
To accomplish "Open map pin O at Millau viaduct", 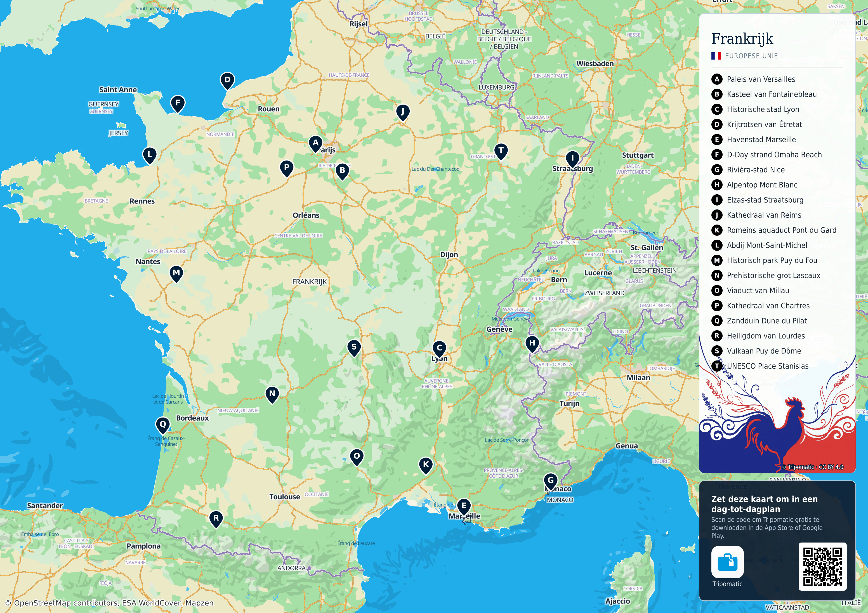I will pos(357,457).
